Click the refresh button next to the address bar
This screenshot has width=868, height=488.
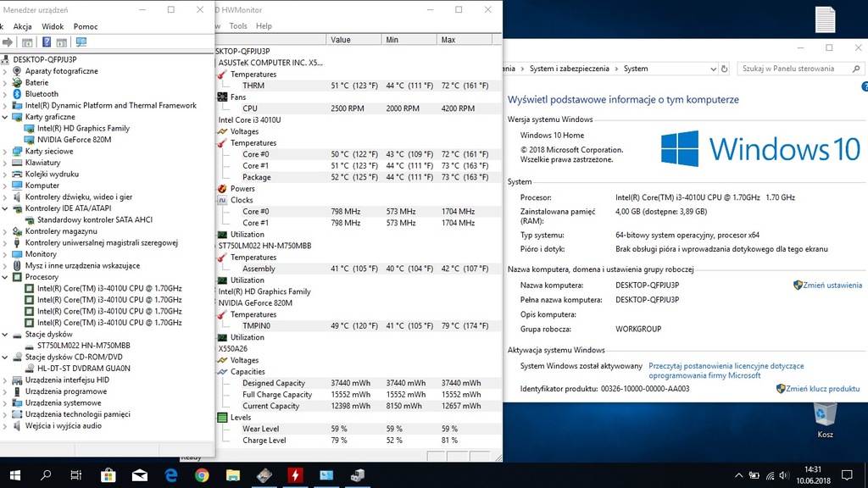pyautogui.click(x=724, y=69)
